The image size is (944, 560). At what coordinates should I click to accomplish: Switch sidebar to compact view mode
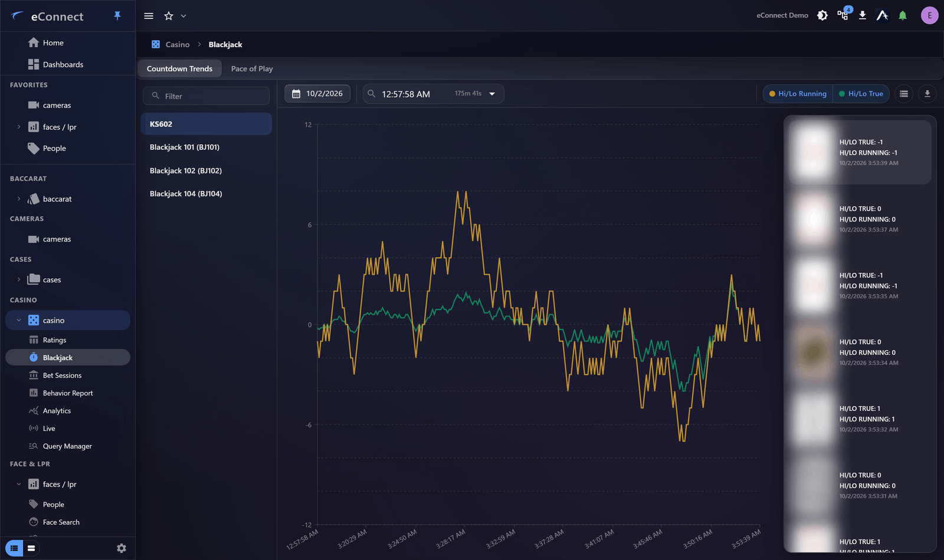(x=31, y=548)
